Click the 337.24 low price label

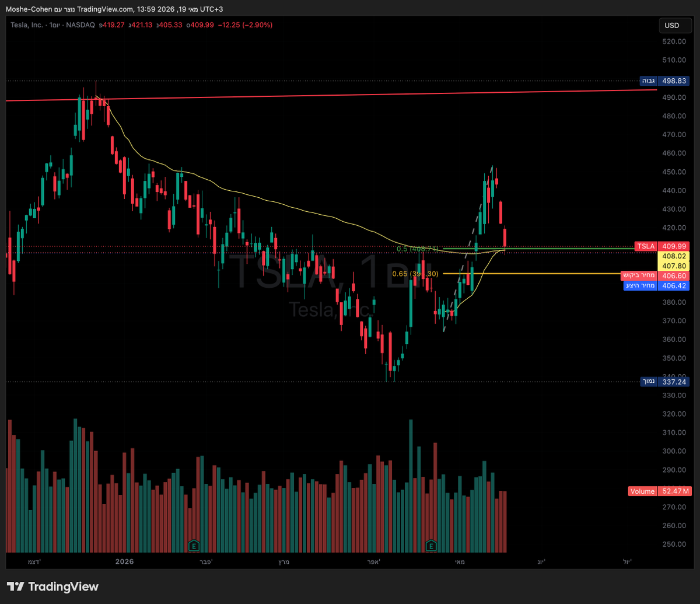[x=674, y=381]
